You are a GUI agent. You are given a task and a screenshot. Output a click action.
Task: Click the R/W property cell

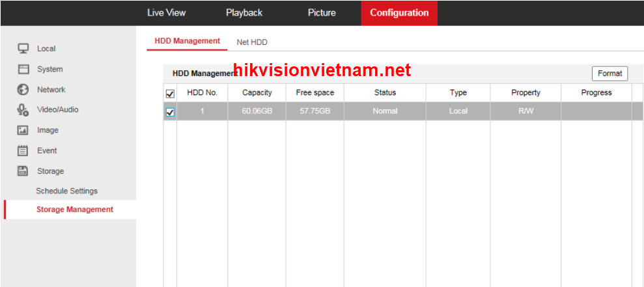coord(525,111)
